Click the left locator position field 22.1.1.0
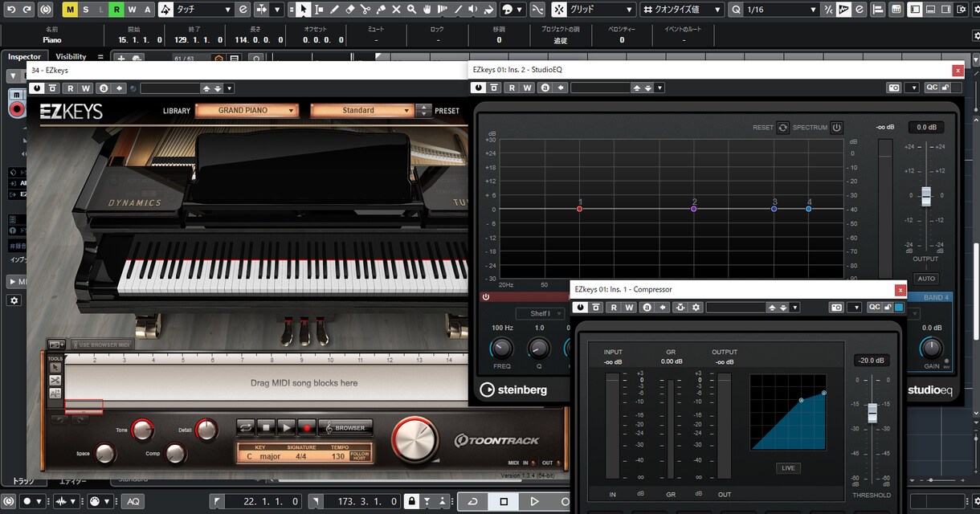 point(263,502)
